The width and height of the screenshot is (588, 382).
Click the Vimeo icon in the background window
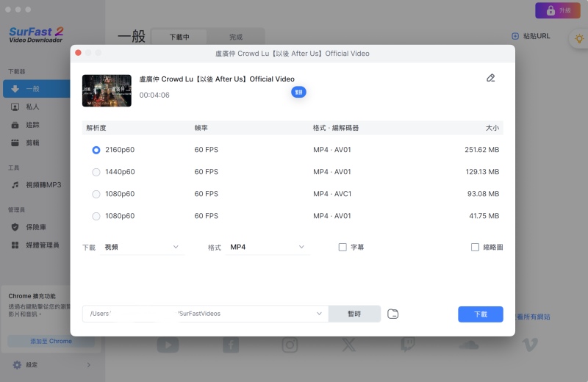point(530,345)
